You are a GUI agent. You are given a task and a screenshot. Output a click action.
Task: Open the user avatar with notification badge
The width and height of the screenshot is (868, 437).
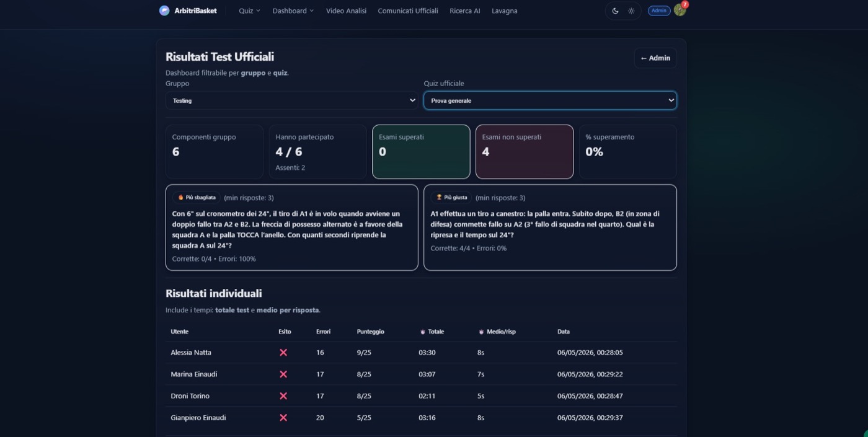680,10
